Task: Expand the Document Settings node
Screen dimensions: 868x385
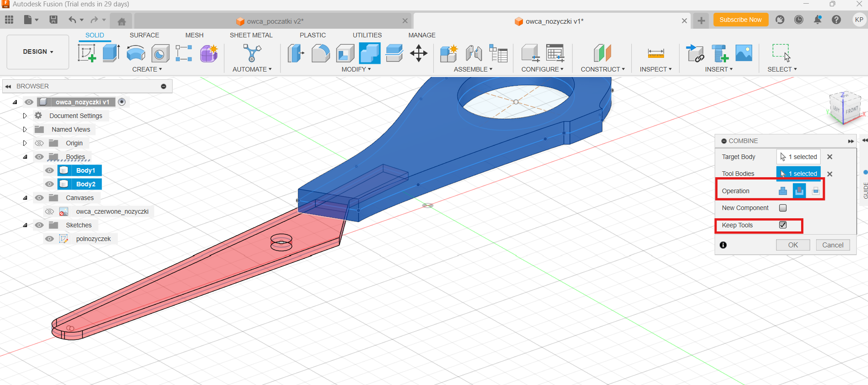Action: pos(25,116)
